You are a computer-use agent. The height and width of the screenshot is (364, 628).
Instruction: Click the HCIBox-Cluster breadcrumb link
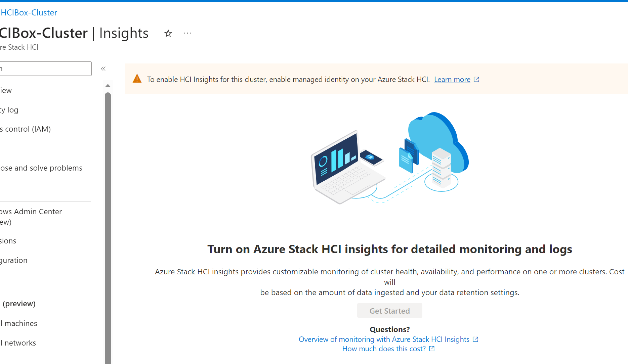coord(29,12)
